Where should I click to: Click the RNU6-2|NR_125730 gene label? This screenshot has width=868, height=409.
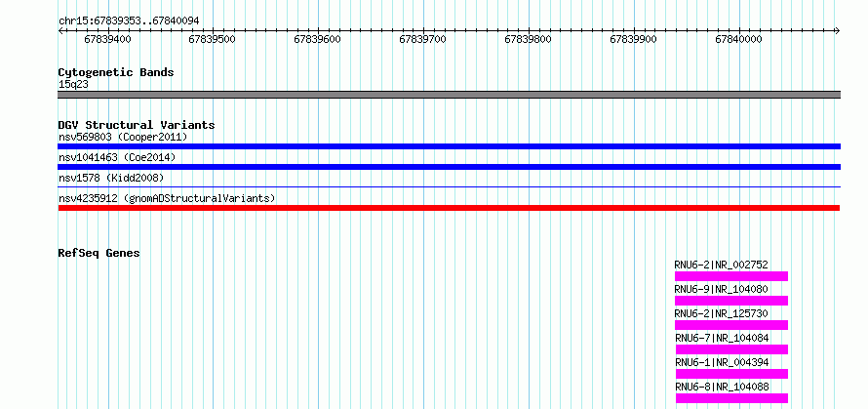coord(722,313)
